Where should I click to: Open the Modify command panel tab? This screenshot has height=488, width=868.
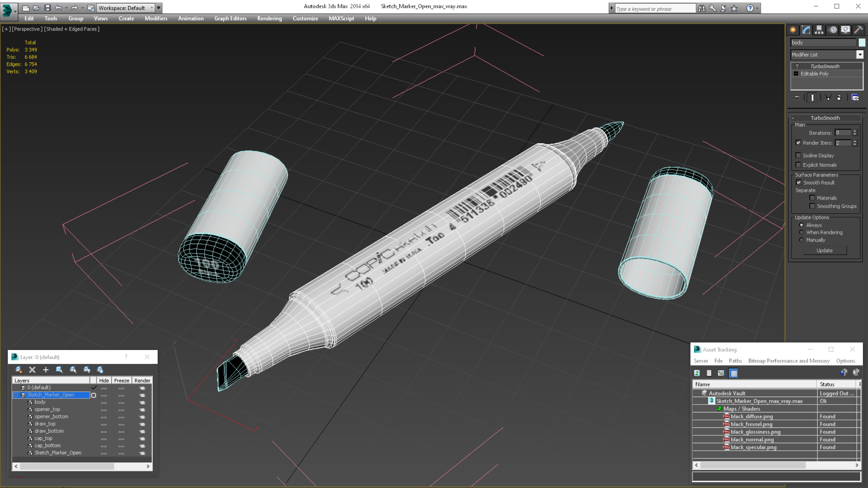(806, 30)
